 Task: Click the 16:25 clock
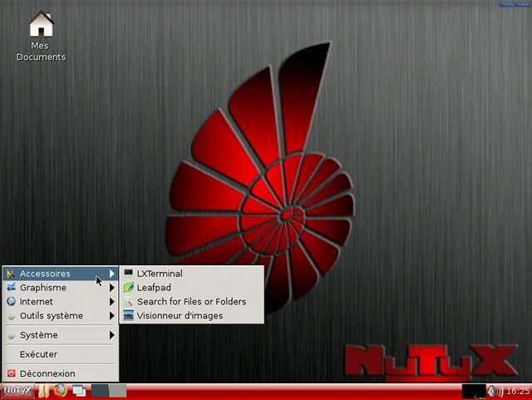(x=518, y=391)
